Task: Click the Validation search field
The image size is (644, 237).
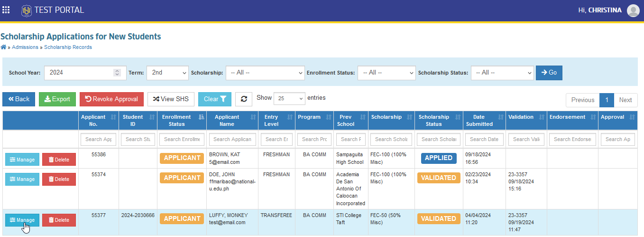Action: [526, 139]
